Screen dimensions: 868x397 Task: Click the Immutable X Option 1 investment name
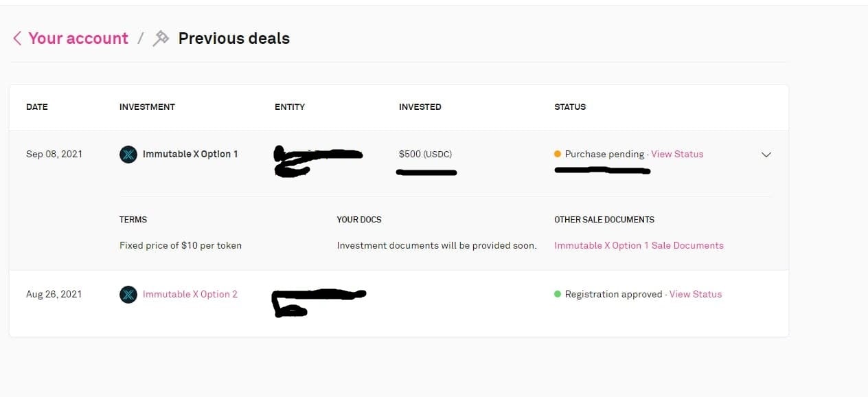click(x=190, y=154)
